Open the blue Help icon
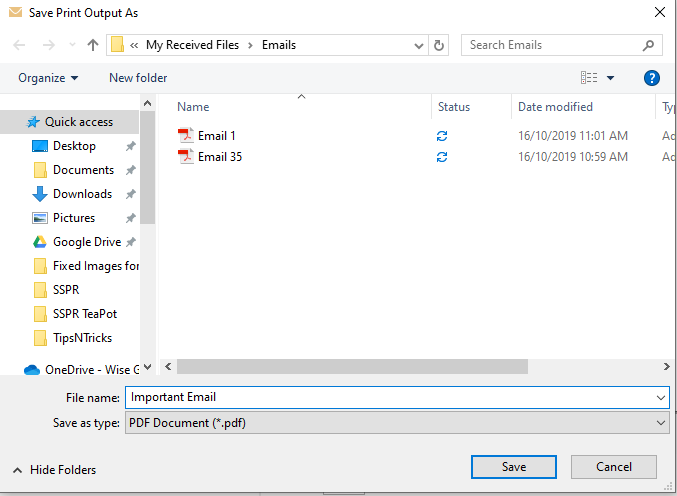Screen dimensions: 677x496 tap(652, 78)
